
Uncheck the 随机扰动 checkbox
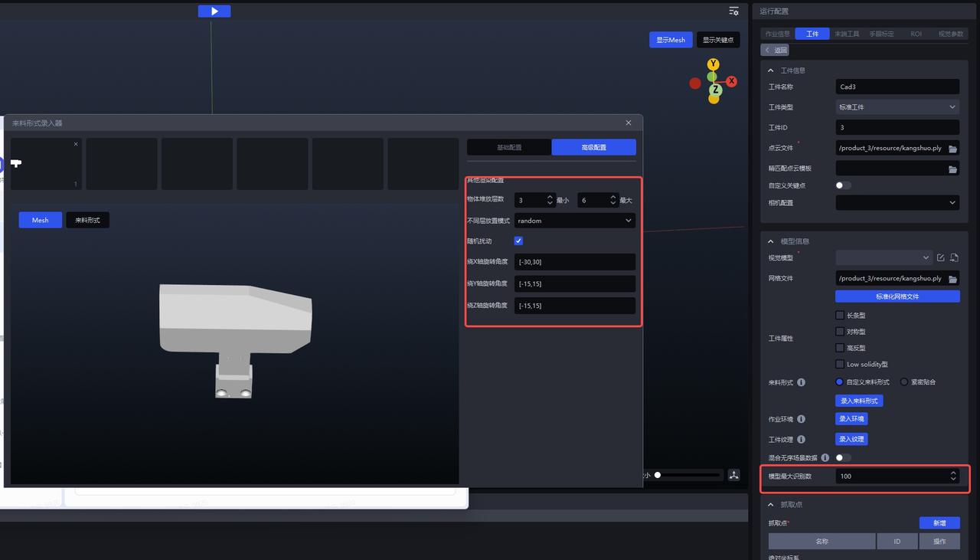tap(518, 241)
